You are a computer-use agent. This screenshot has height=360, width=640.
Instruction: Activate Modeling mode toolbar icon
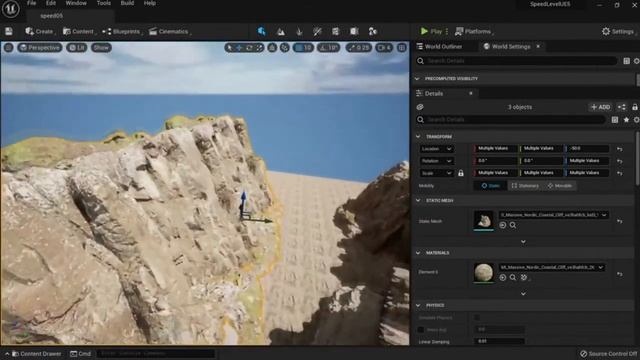coord(336,31)
